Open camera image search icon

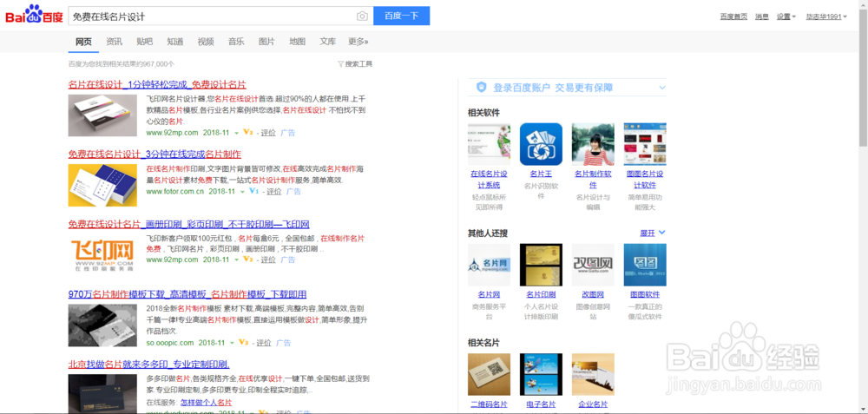click(x=362, y=16)
